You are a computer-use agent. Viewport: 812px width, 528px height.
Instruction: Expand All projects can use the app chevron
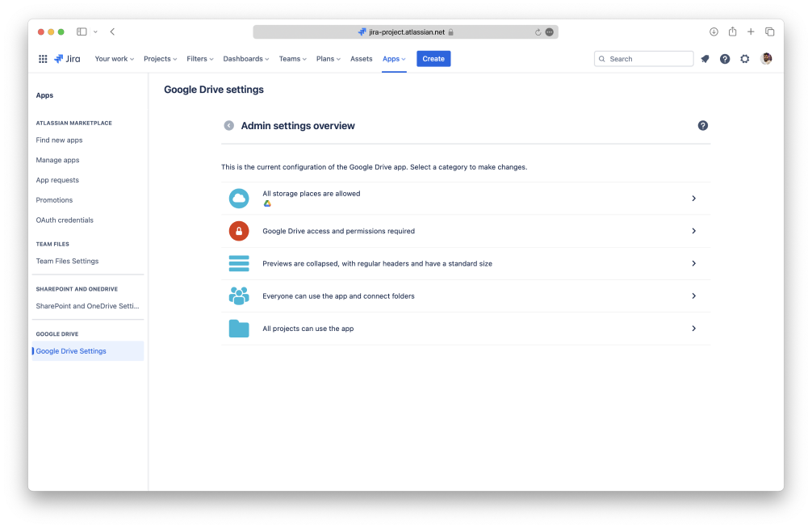coord(694,329)
